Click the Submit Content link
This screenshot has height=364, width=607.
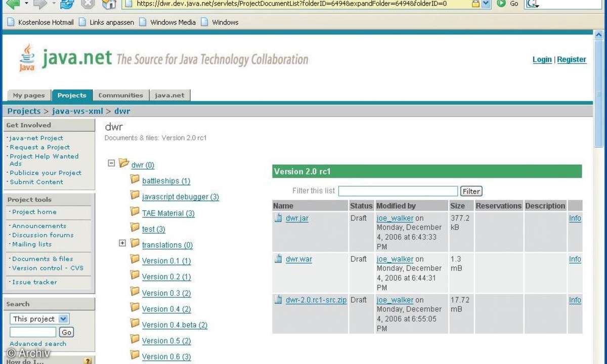pyautogui.click(x=36, y=182)
